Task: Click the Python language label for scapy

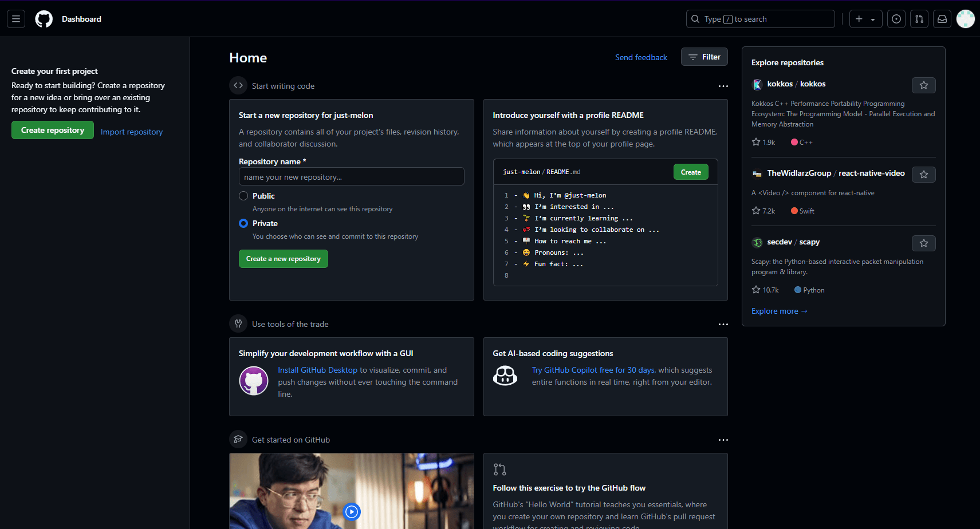Action: coord(809,290)
